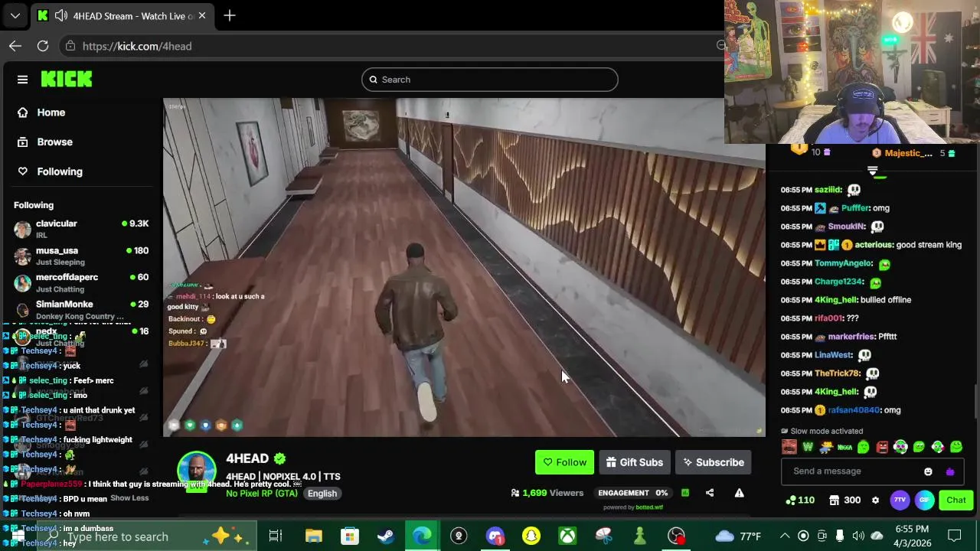This screenshot has width=980, height=551.
Task: Click the KICK logo
Action: pyautogui.click(x=67, y=79)
